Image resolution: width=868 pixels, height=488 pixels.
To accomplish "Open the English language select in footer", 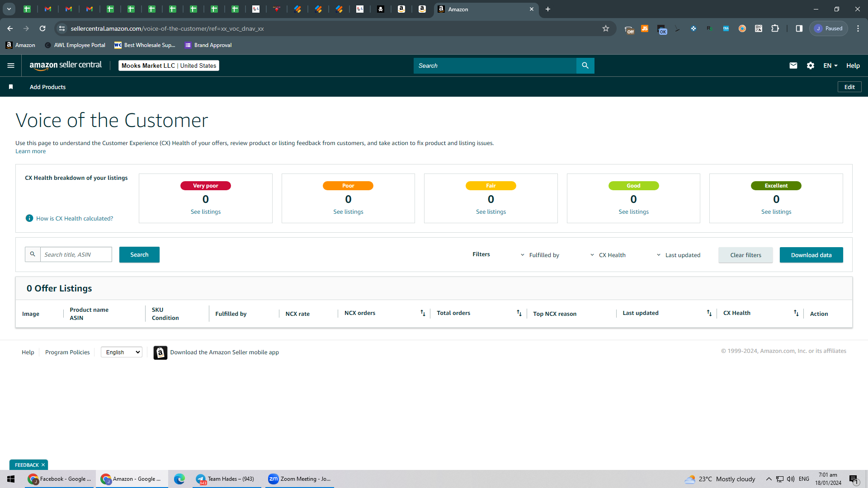I will click(x=122, y=352).
